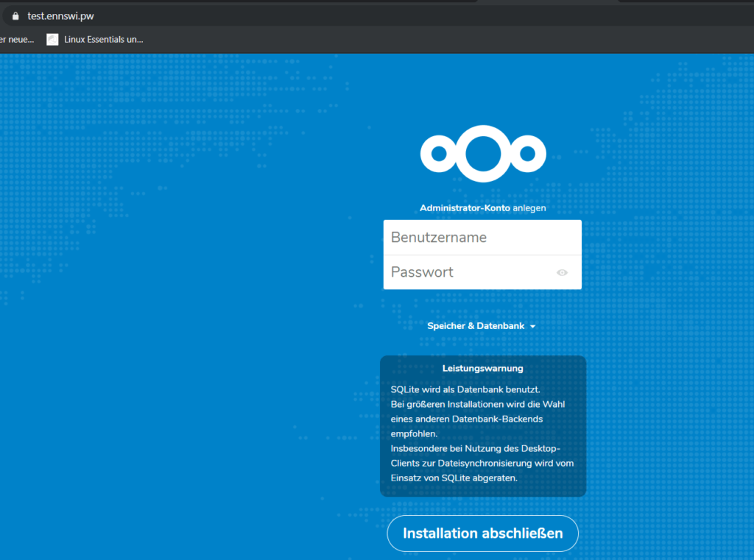The image size is (754, 560).
Task: Expand the Speicher & Datenbank section
Action: tap(482, 326)
